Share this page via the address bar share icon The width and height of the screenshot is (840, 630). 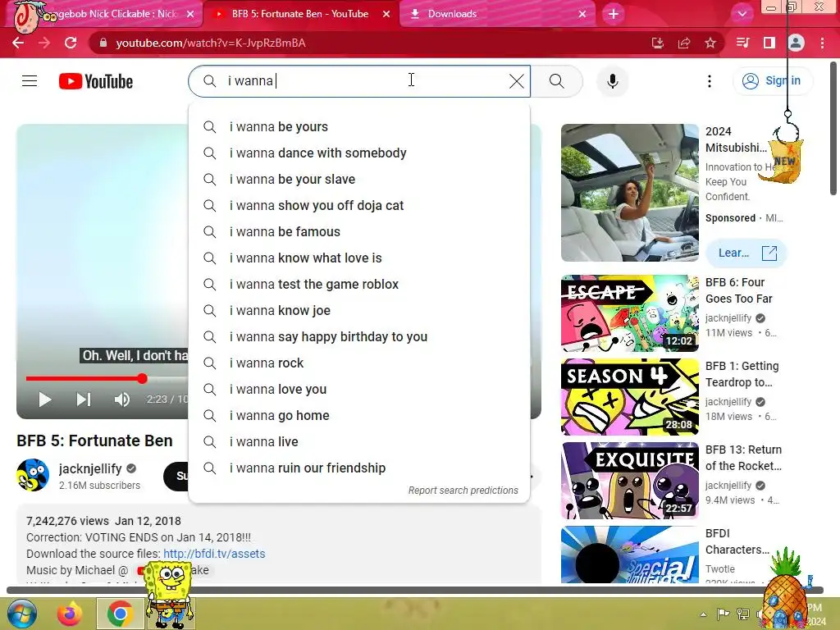click(x=684, y=43)
